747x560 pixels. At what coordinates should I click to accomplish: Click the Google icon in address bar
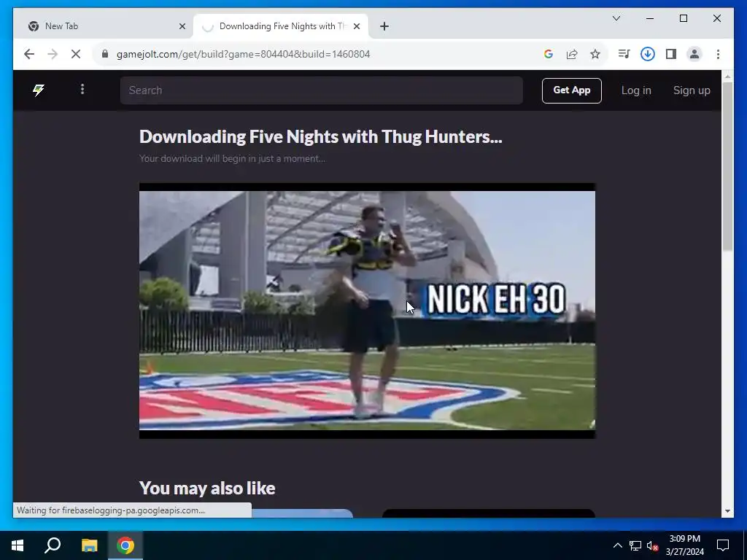pyautogui.click(x=549, y=54)
